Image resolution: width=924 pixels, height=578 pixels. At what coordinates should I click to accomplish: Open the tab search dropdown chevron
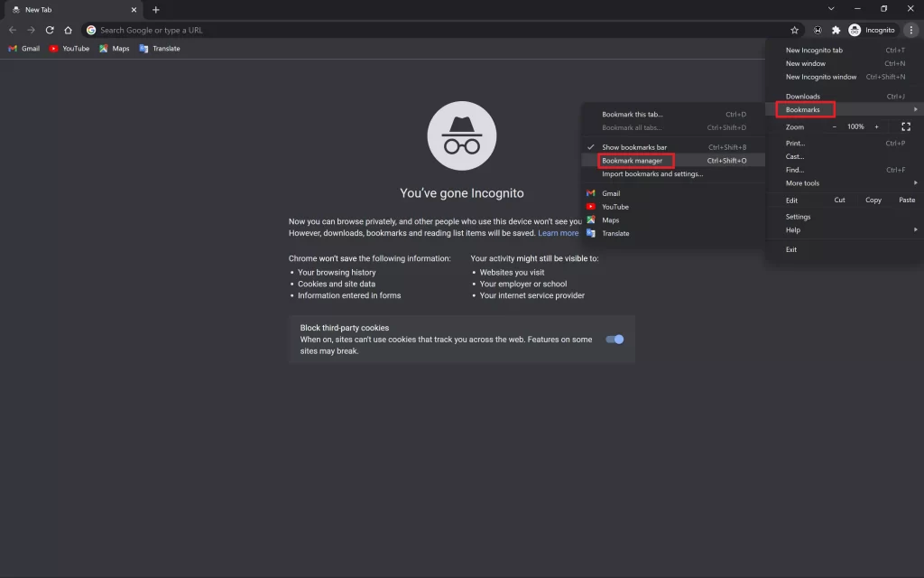[x=831, y=9]
